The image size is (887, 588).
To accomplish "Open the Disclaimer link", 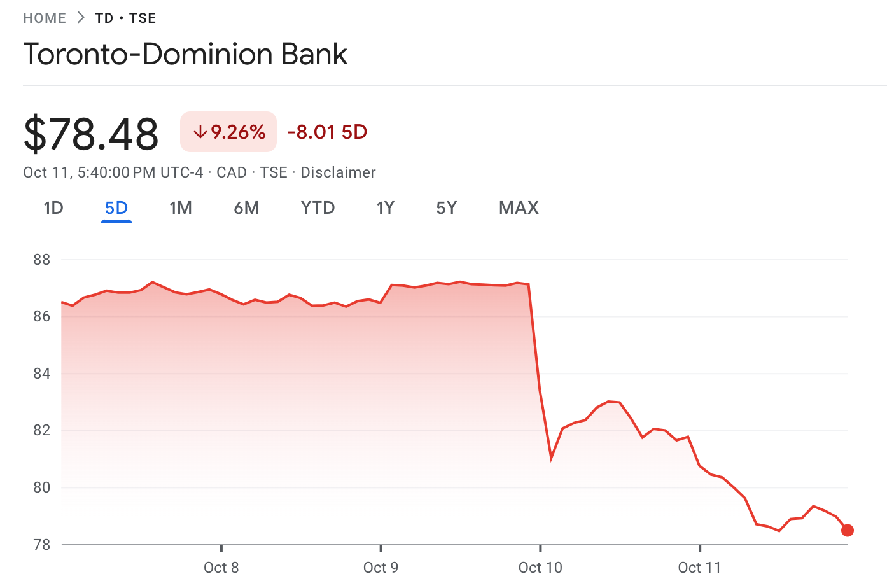I will tap(338, 172).
